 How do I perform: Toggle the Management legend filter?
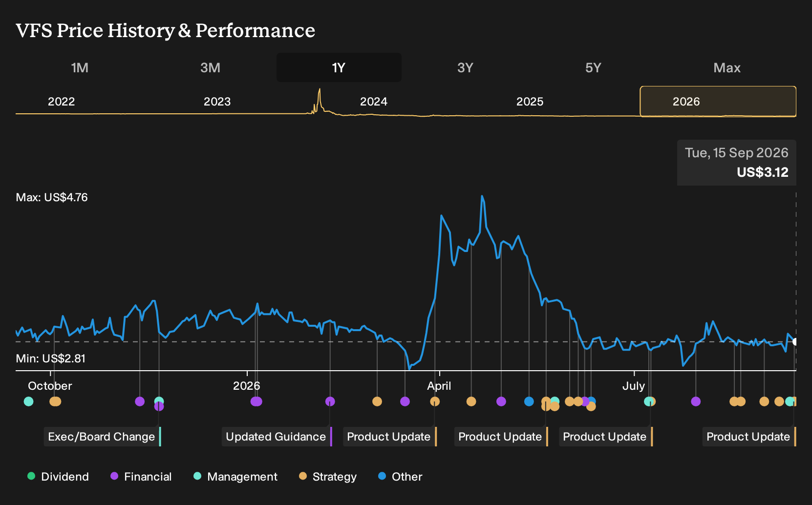click(235, 477)
